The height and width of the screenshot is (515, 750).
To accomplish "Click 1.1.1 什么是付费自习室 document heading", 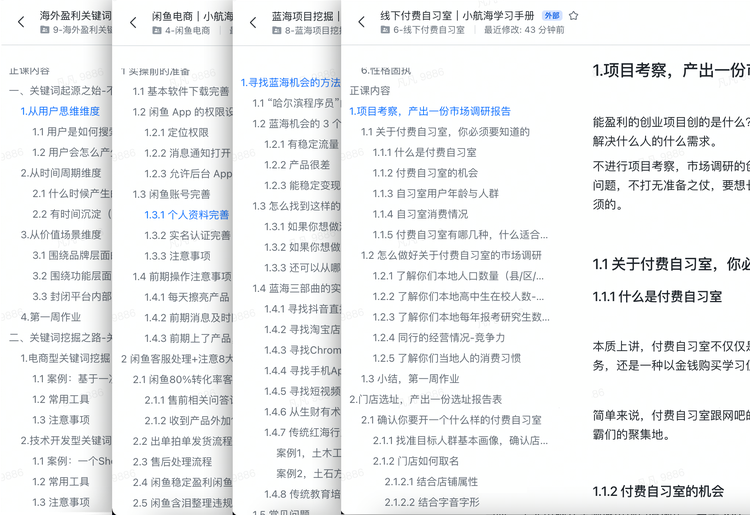I will [x=657, y=296].
